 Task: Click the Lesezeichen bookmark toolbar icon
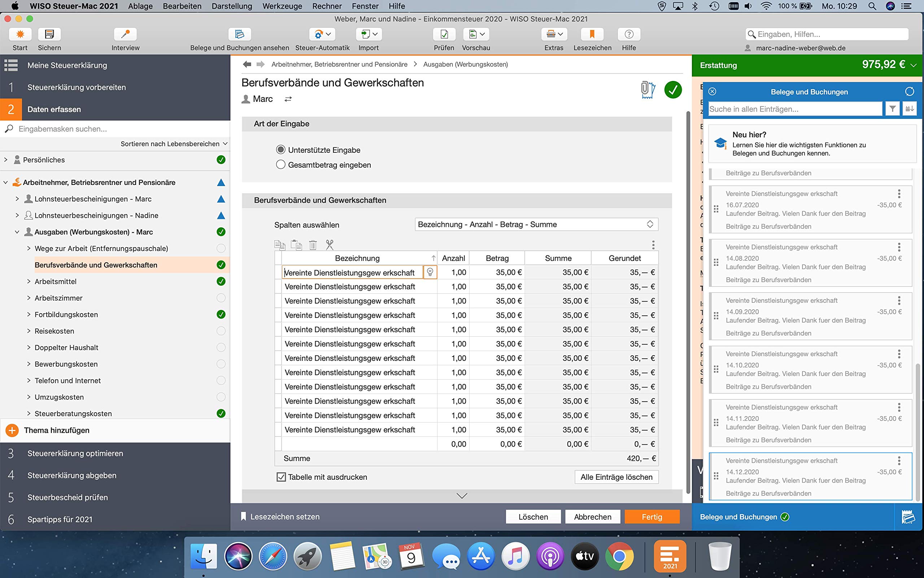(592, 34)
